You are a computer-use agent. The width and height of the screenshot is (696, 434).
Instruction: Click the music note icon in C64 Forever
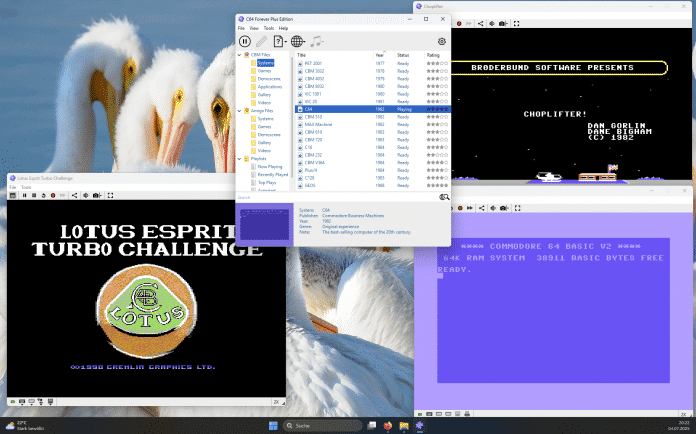[x=316, y=41]
